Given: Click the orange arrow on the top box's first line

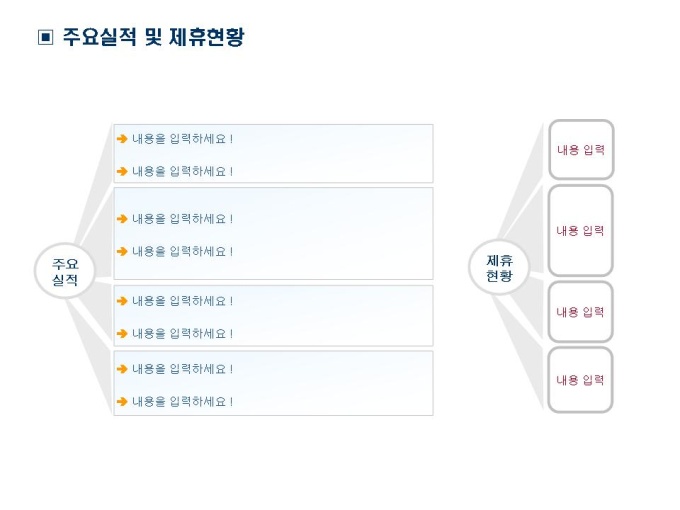Looking at the screenshot, I should point(122,139).
